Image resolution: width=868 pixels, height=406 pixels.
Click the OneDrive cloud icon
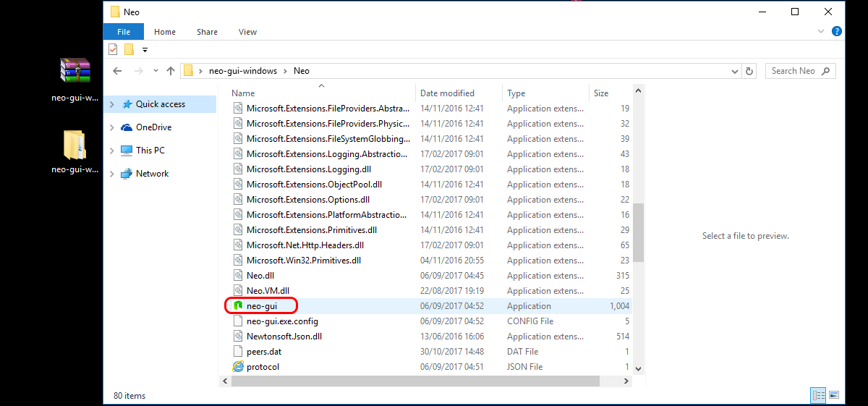[x=127, y=127]
